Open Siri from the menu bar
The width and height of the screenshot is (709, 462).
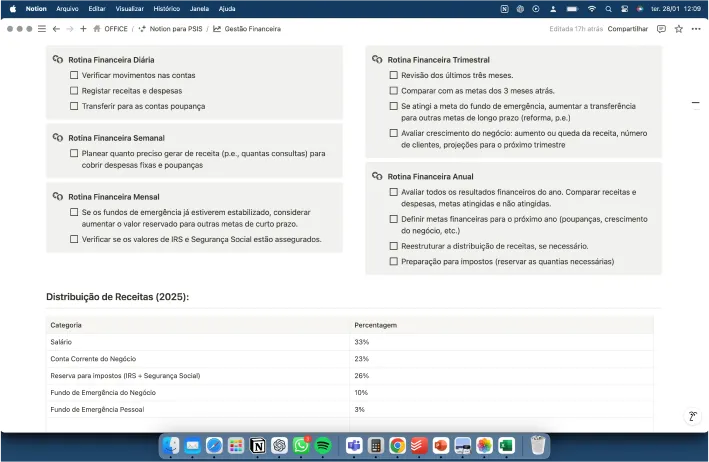click(639, 9)
